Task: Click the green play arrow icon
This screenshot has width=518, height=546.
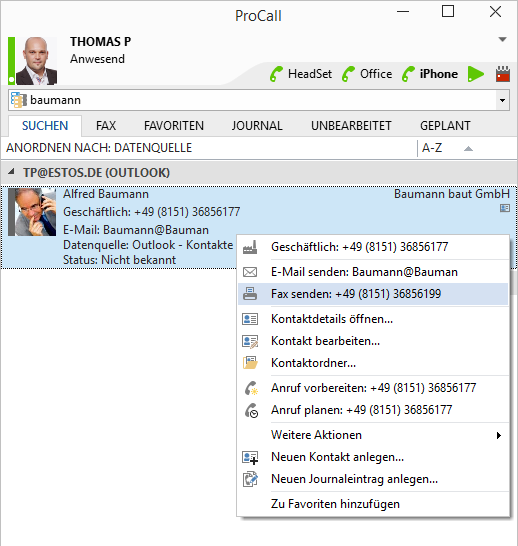Action: click(476, 74)
